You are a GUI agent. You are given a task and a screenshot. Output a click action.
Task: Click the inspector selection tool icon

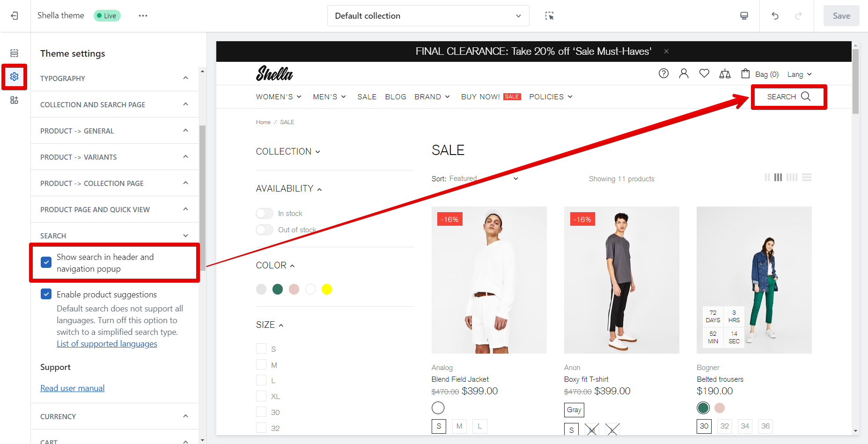pos(549,16)
